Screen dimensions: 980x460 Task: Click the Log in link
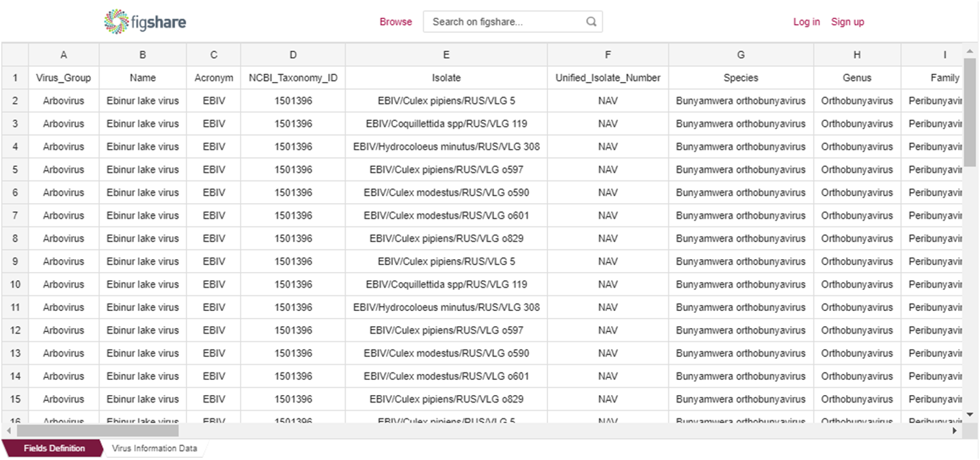click(x=806, y=22)
